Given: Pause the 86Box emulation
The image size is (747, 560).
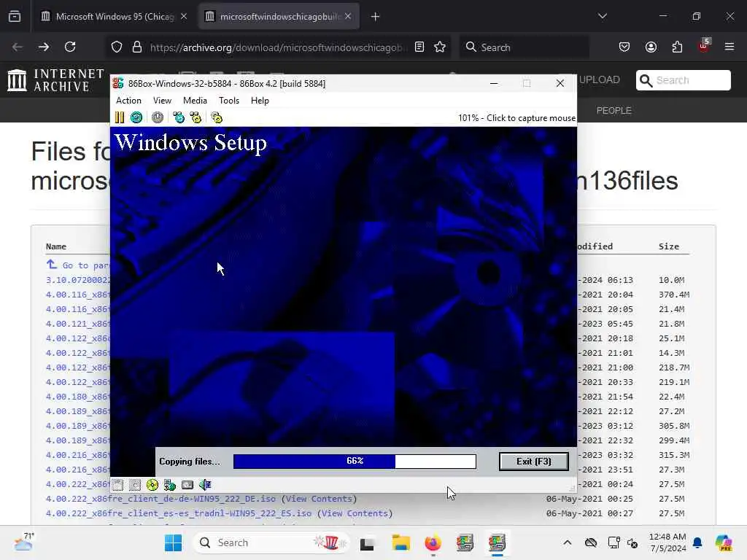Looking at the screenshot, I should click(120, 117).
